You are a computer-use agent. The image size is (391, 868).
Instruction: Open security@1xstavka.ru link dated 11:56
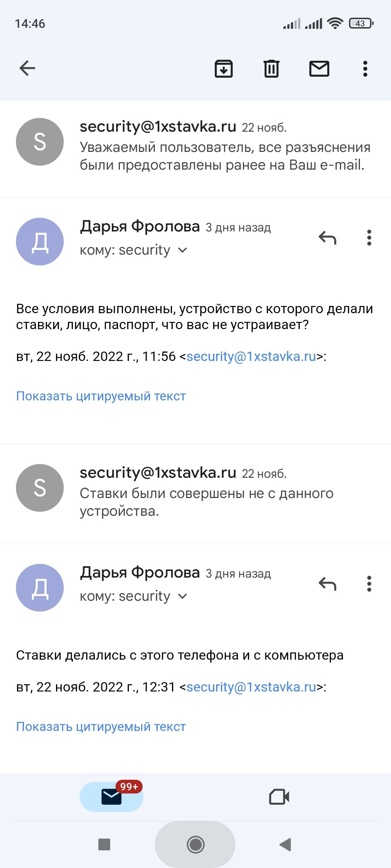(x=251, y=357)
